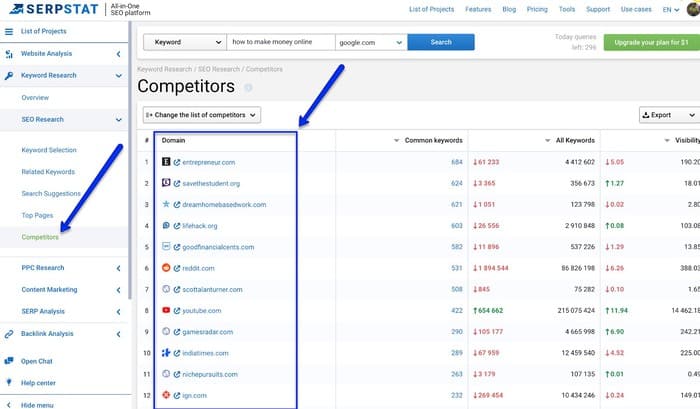
Task: Click SEO Research breadcrumb link
Action: coord(219,70)
